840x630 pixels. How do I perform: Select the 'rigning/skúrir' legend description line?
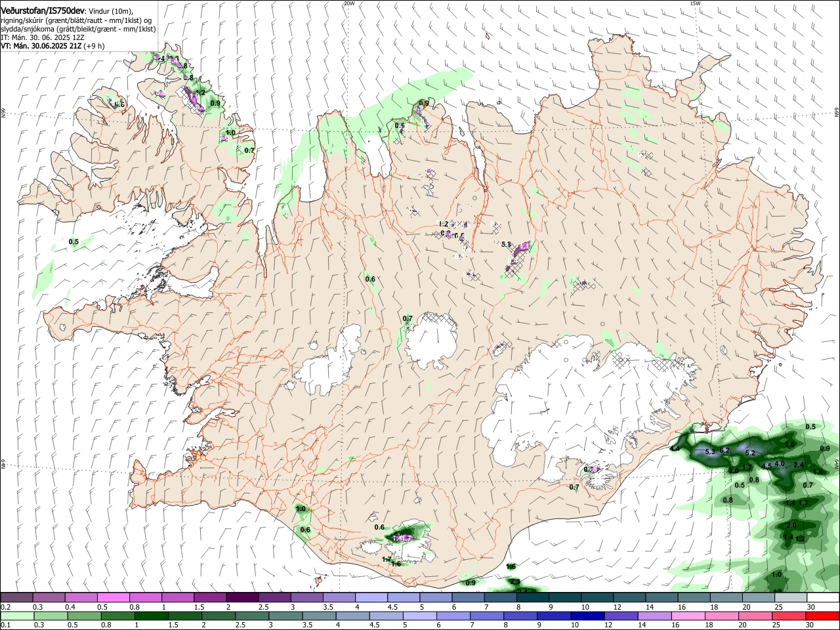tap(76, 20)
